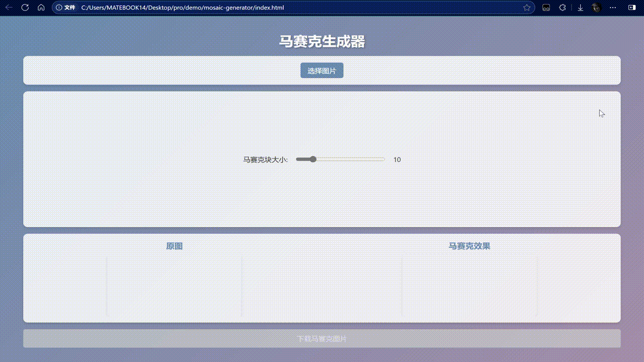Viewport: 644px width, 362px height.
Task: Select the '马赛克效果' section label
Action: click(x=469, y=246)
